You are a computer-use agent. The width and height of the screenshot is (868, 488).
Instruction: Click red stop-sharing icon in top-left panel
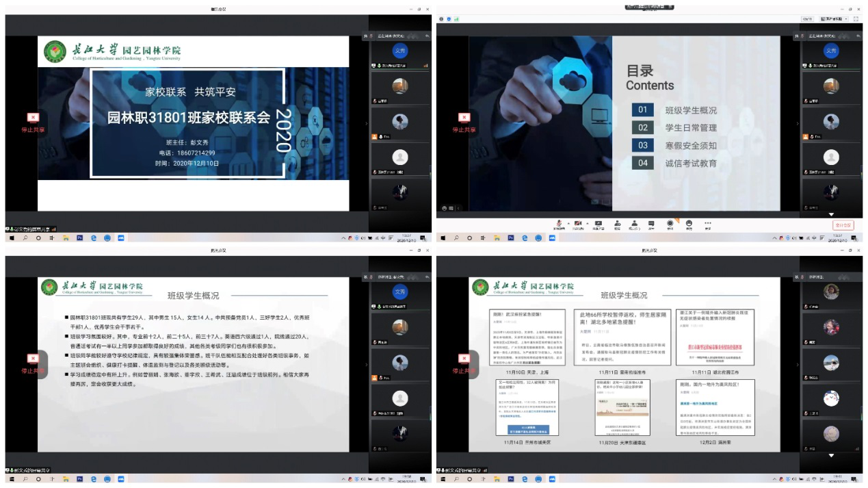point(32,118)
